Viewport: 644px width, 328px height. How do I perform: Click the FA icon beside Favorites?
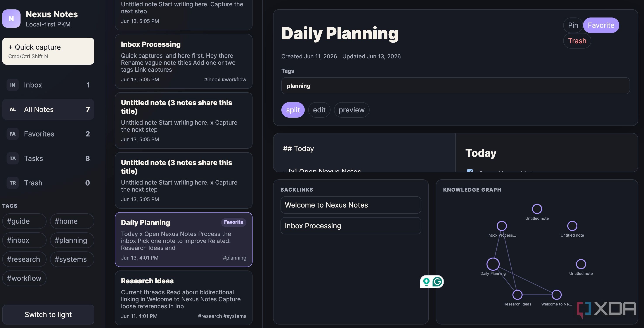(x=12, y=134)
